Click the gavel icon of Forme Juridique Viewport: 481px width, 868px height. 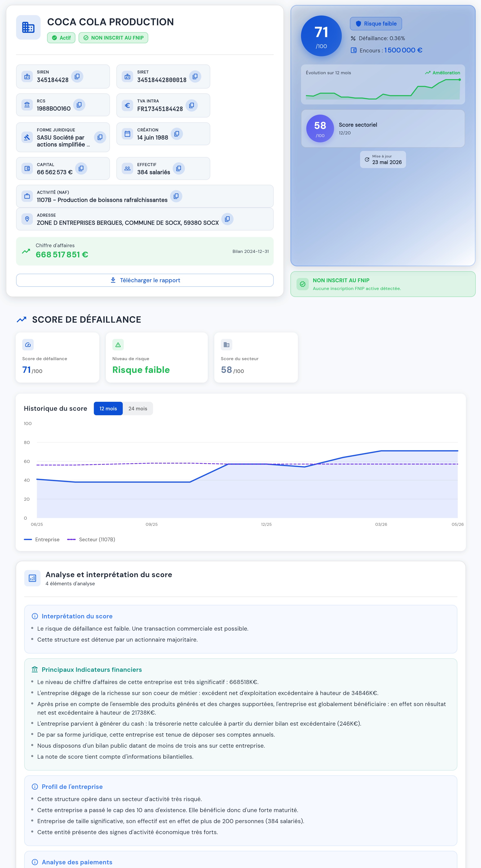click(x=27, y=137)
